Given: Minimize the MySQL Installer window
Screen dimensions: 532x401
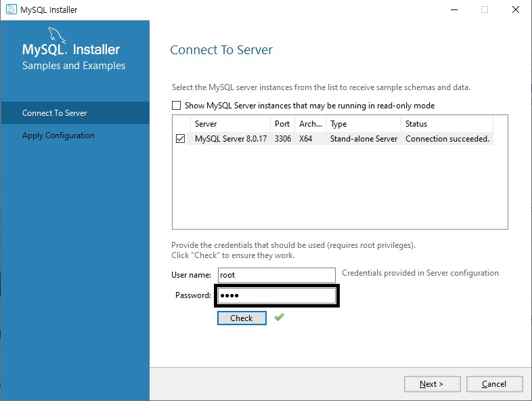Looking at the screenshot, I should tap(454, 9).
